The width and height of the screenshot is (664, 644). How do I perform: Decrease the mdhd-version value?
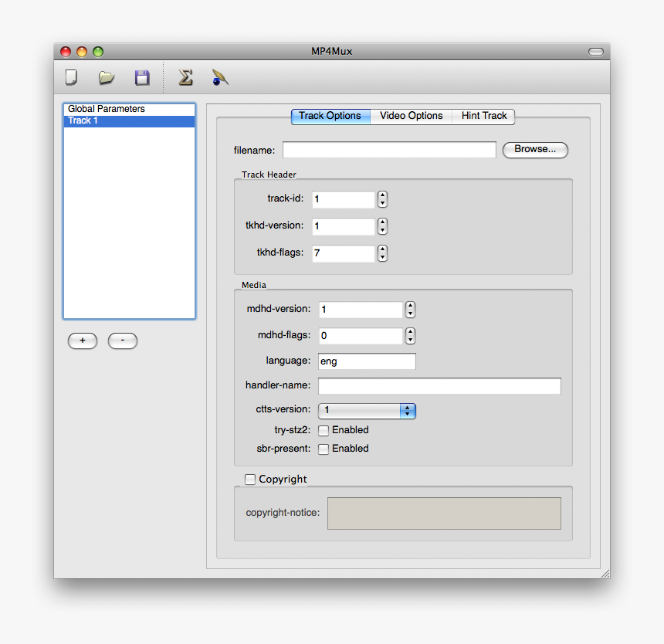(x=410, y=314)
